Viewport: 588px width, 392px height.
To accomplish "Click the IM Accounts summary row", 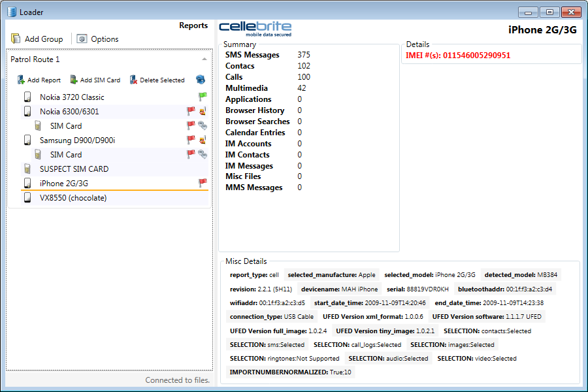I will point(263,144).
